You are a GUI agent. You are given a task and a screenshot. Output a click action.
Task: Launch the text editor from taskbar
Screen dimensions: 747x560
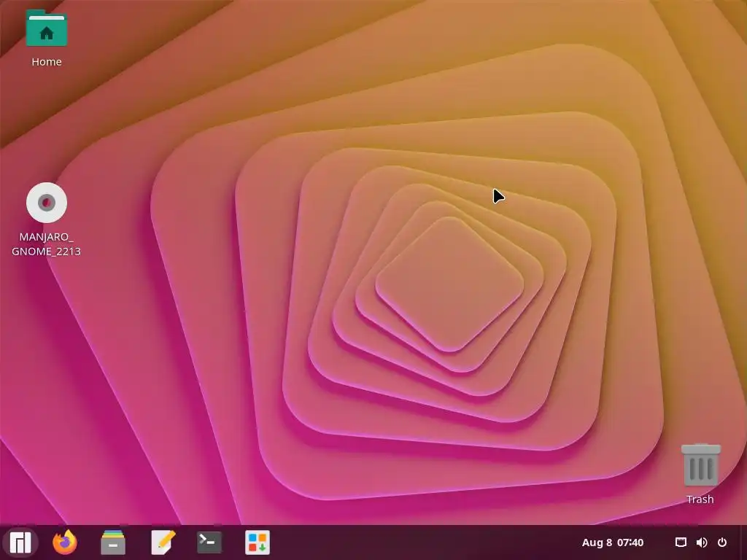click(x=163, y=542)
